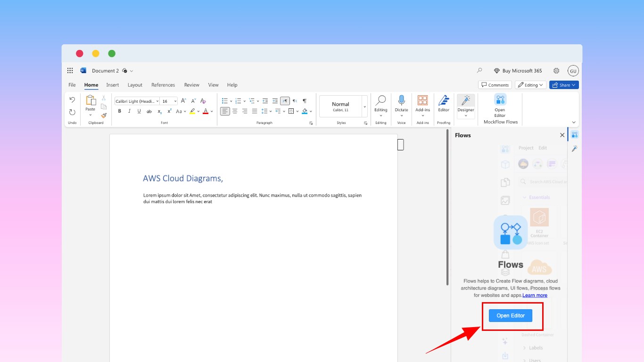644x362 pixels.
Task: Open the GU account profile
Action: pyautogui.click(x=573, y=71)
